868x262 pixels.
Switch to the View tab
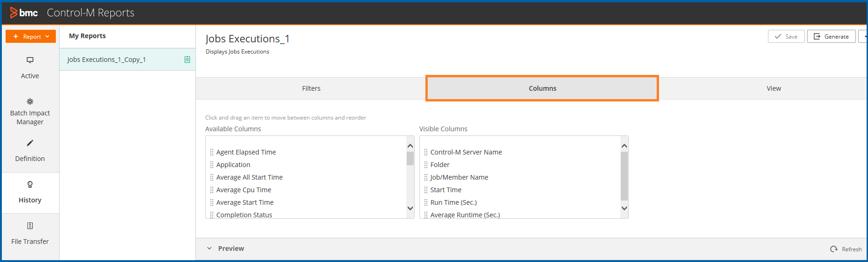(774, 88)
